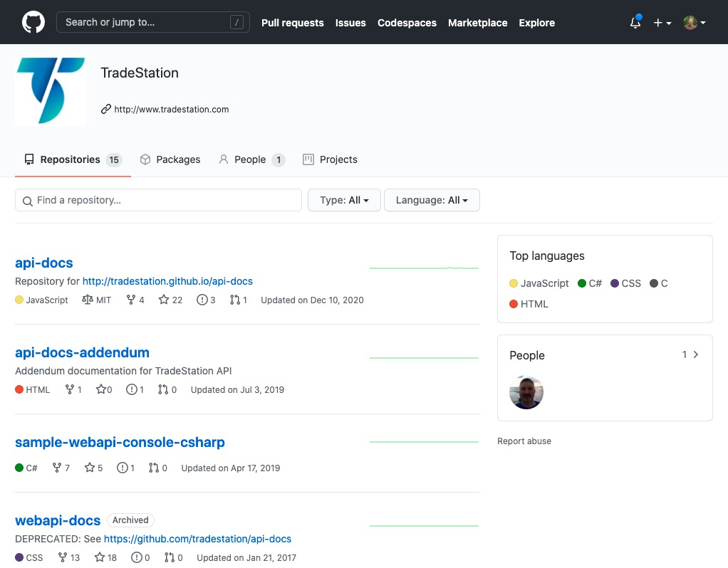Expand the plus create-new menu
This screenshot has height=568, width=728.
tap(662, 23)
